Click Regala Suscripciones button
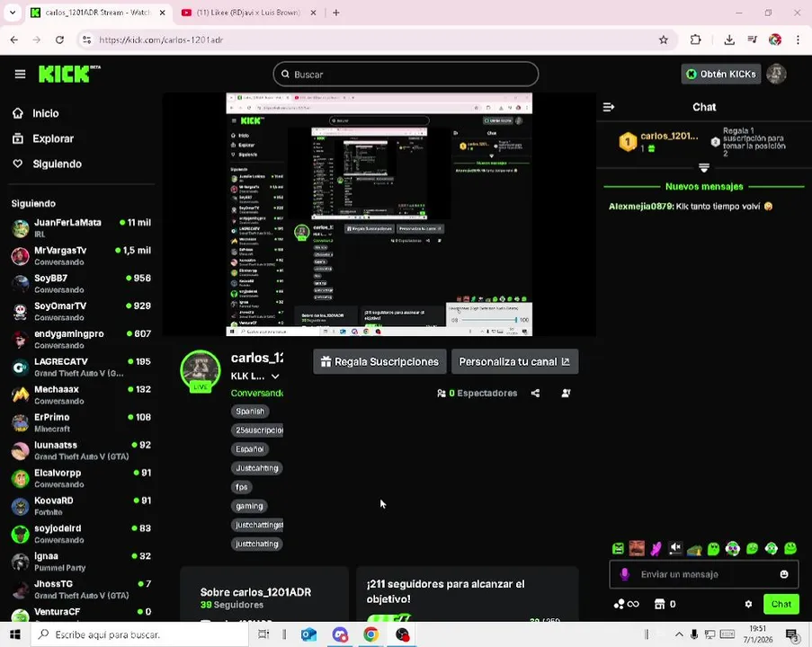The image size is (812, 647). tap(379, 362)
